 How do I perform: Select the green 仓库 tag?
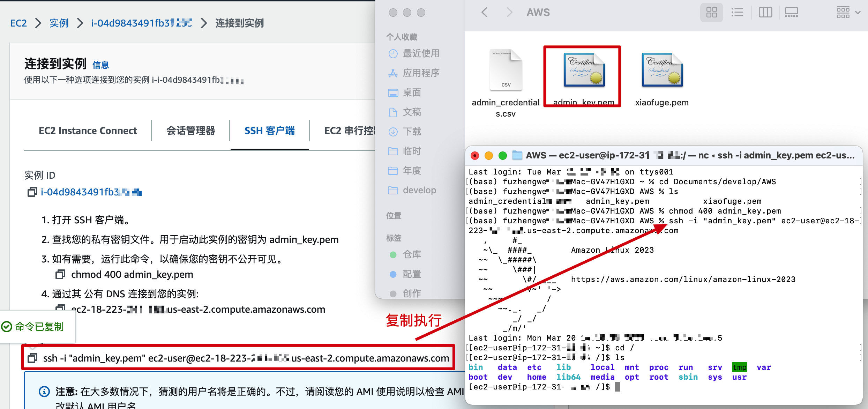(x=405, y=254)
